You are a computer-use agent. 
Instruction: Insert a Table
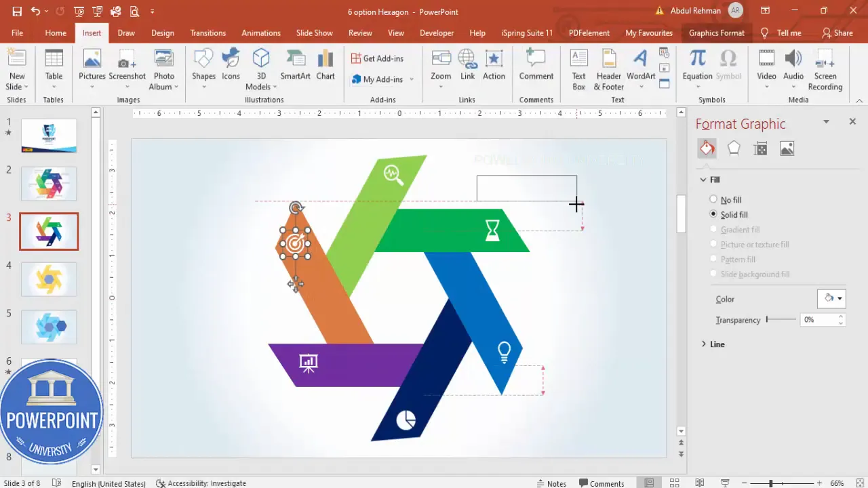pos(54,70)
